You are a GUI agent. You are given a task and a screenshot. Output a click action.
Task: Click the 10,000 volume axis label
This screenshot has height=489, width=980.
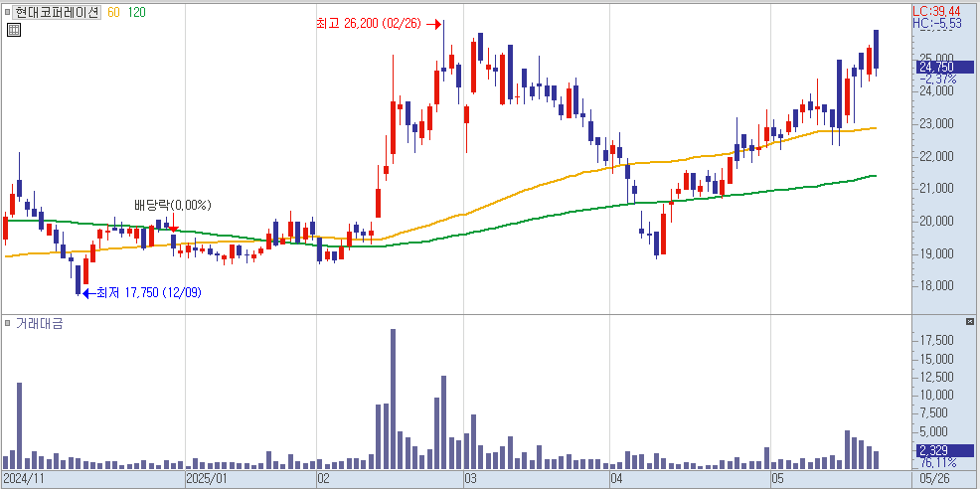pyautogui.click(x=935, y=396)
